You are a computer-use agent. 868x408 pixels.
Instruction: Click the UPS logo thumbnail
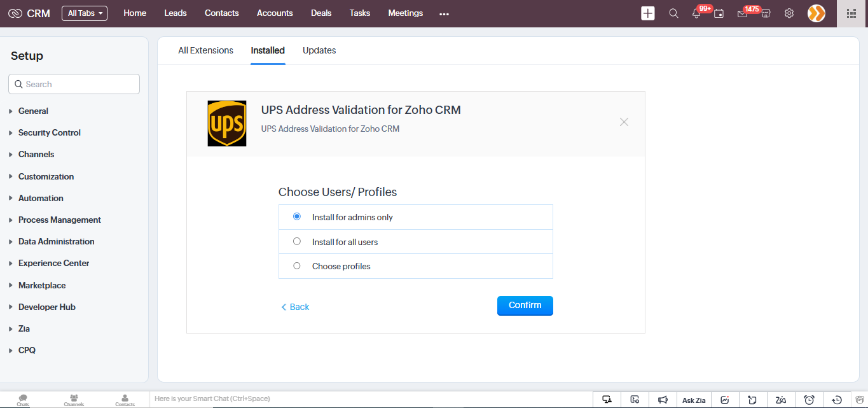coord(227,123)
